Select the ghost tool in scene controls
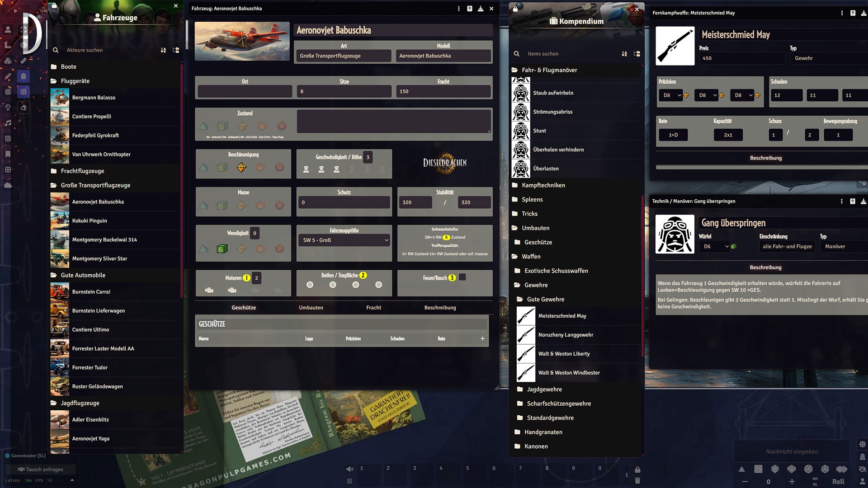The width and height of the screenshot is (868, 488). click(x=24, y=76)
